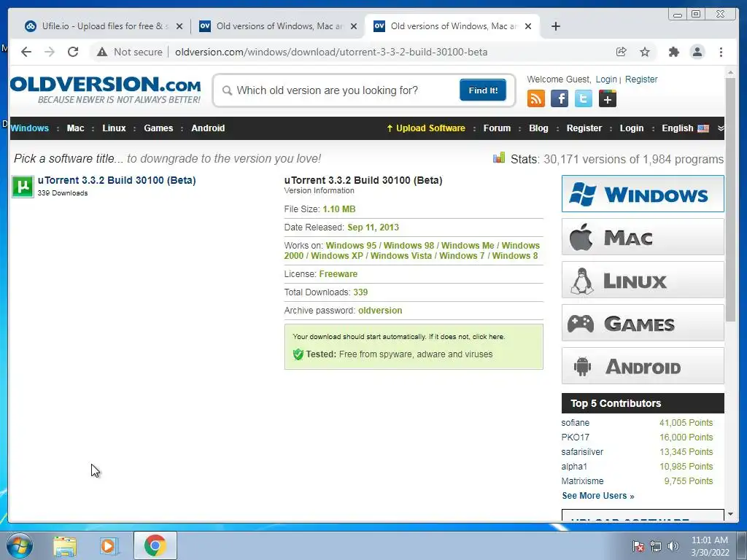Click the plus share icon

[x=608, y=98]
